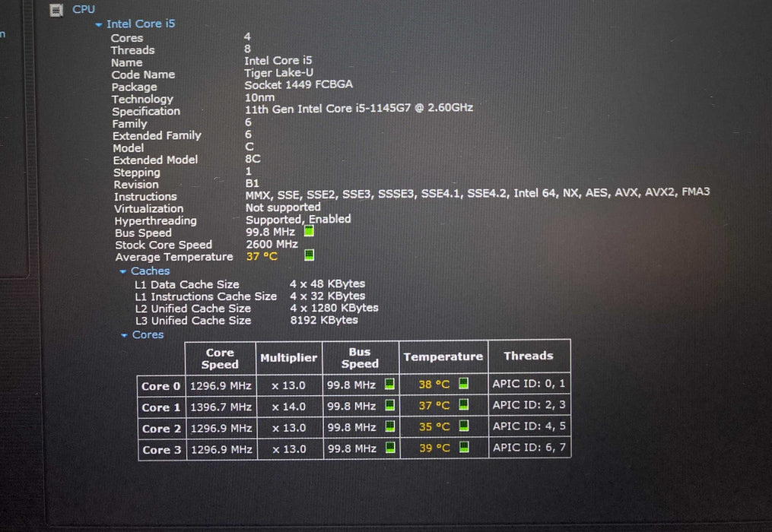Image resolution: width=772 pixels, height=532 pixels.
Task: Click Not supported virtualization value
Action: click(283, 207)
